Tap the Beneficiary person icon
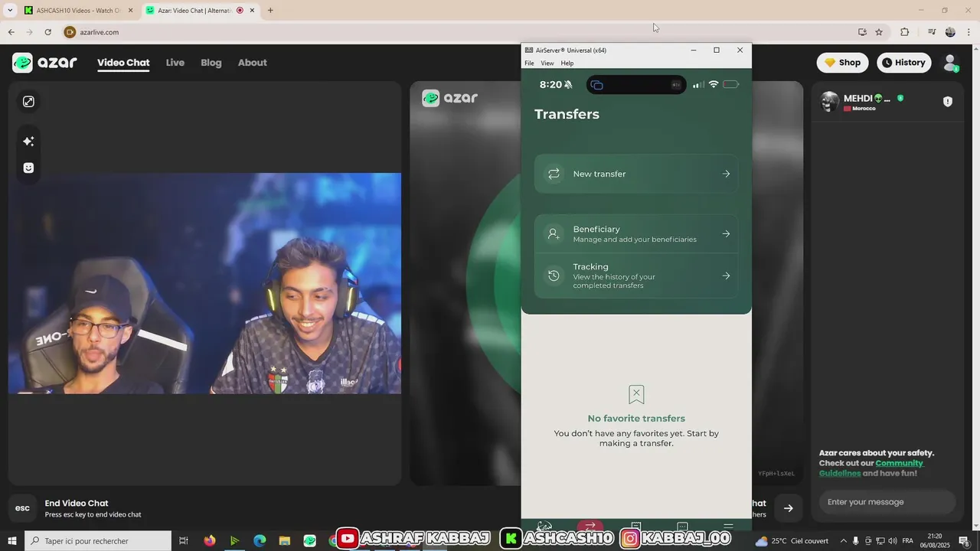The width and height of the screenshot is (980, 551). pos(554,233)
